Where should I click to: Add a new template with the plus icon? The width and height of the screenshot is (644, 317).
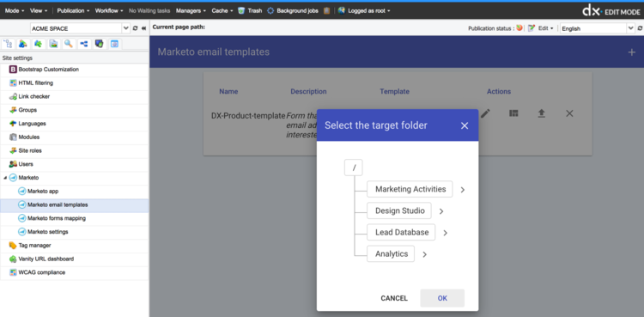pyautogui.click(x=632, y=52)
